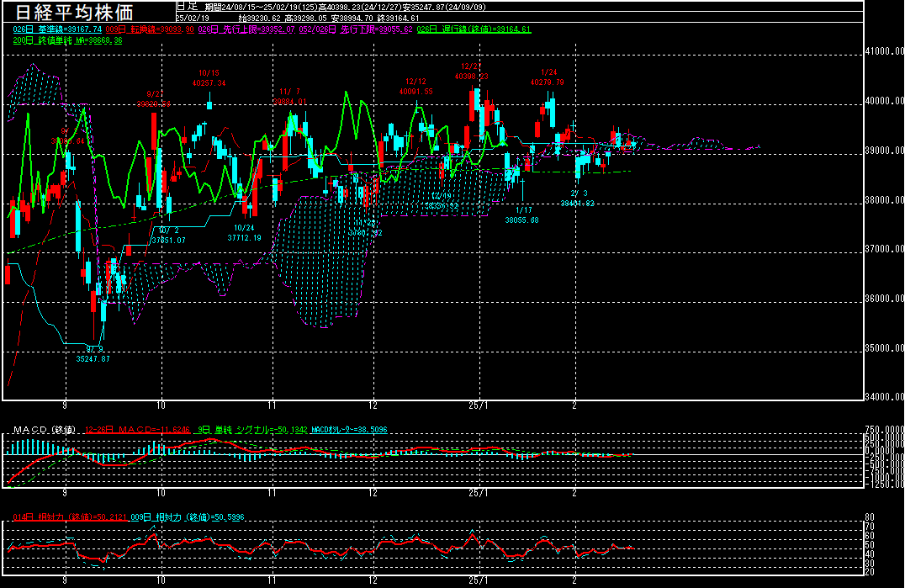Select the 026日 遅行線(終値)=39164.61 legend entry

pyautogui.click(x=474, y=29)
